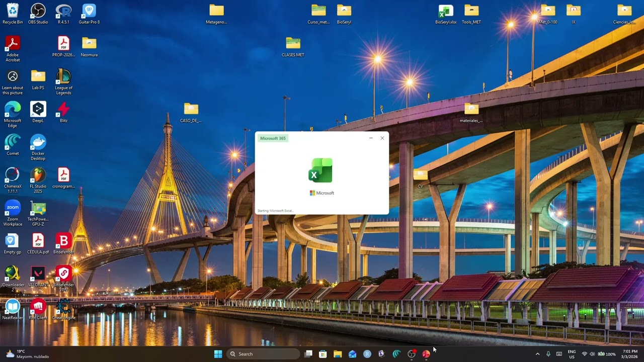Select JDownloader 2 desktop icon
This screenshot has width=644, height=362.
13,279
